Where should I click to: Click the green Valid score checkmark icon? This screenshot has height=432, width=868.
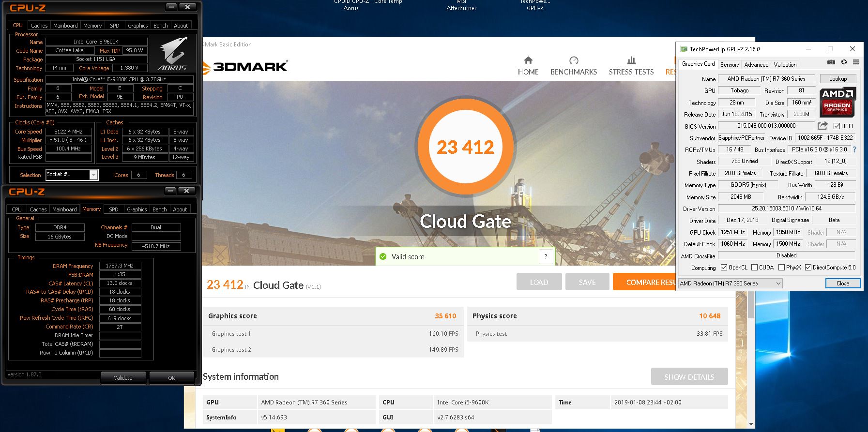pyautogui.click(x=383, y=256)
